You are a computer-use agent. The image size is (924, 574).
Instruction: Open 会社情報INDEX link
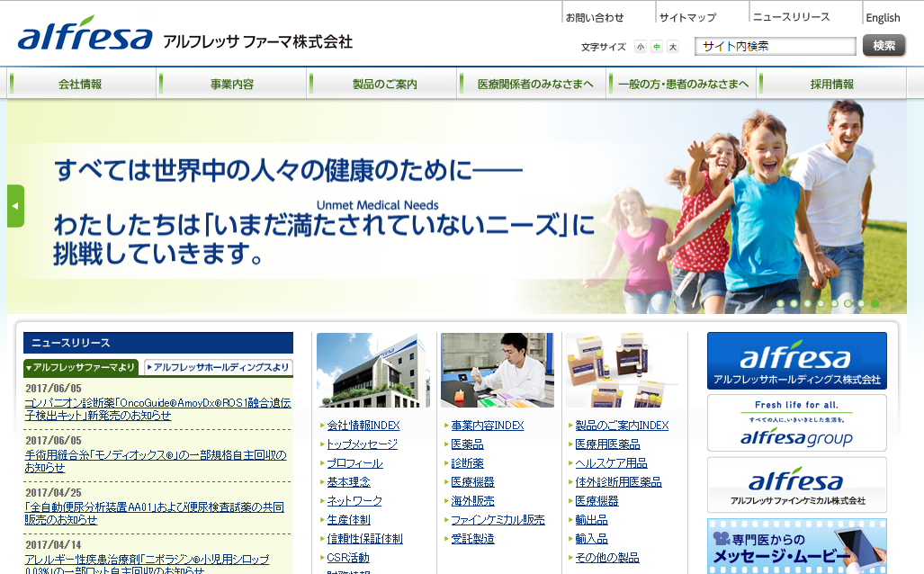[363, 426]
